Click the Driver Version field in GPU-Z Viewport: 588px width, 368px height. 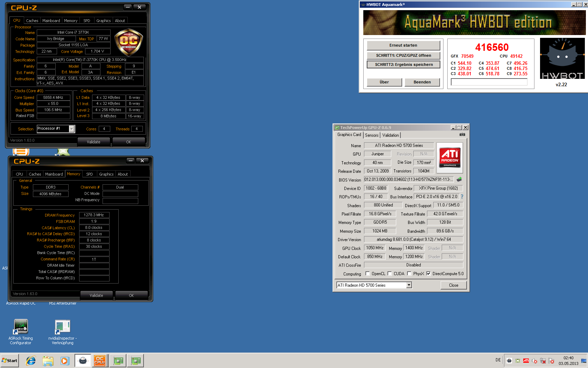414,239
